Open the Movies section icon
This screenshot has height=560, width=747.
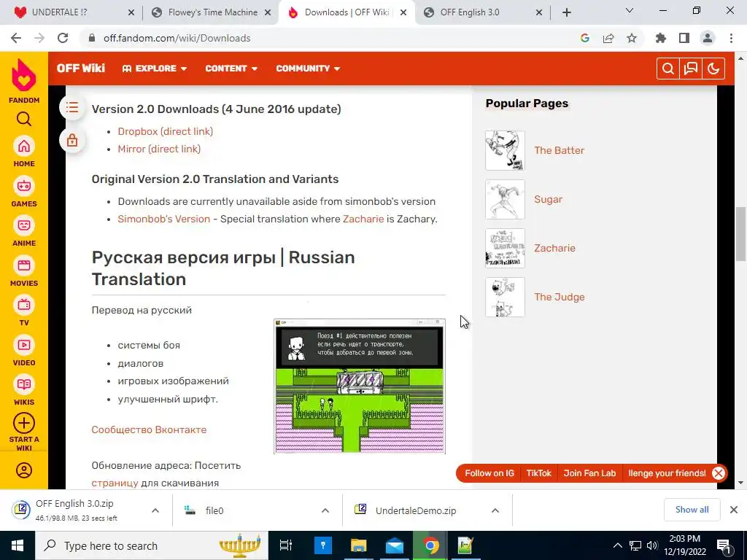pyautogui.click(x=24, y=265)
